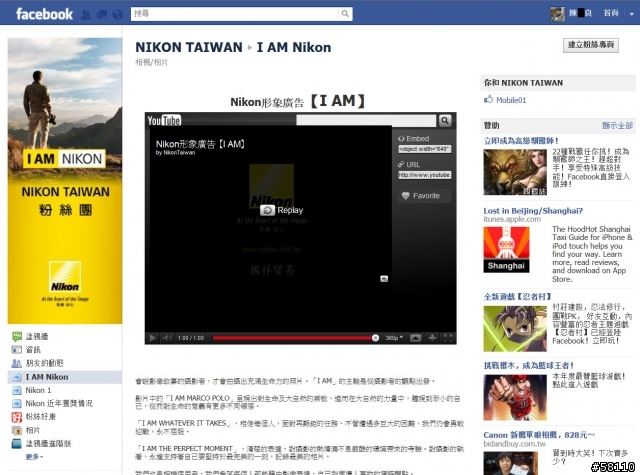The width and height of the screenshot is (640, 475).
Task: Open the NIKON TAIWAN page title link
Action: pyautogui.click(x=189, y=47)
